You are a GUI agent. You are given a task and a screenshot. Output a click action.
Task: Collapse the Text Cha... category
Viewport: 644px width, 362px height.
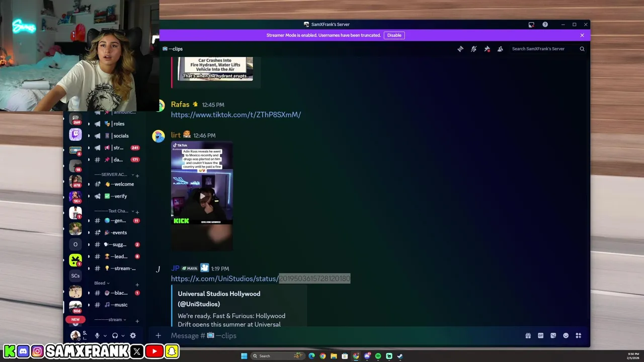click(x=114, y=211)
